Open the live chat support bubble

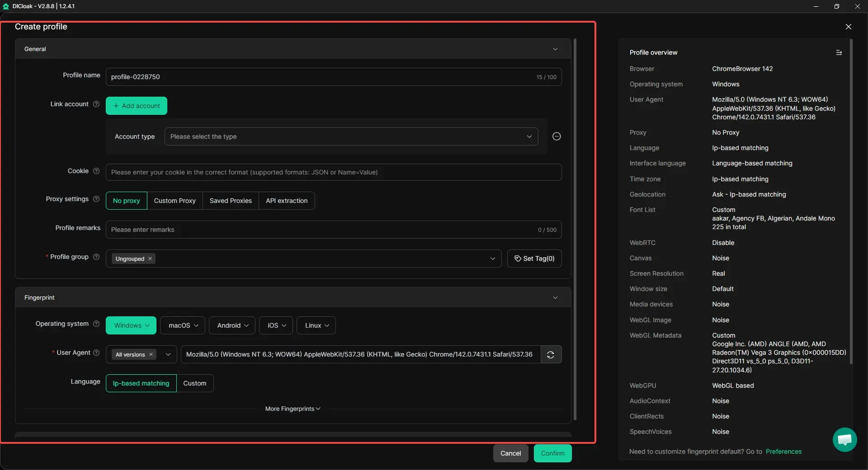click(844, 439)
